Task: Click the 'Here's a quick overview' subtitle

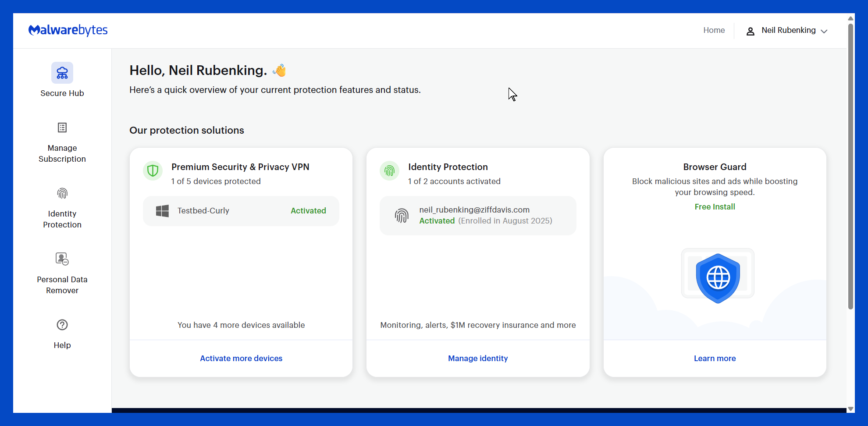Action: pyautogui.click(x=275, y=90)
